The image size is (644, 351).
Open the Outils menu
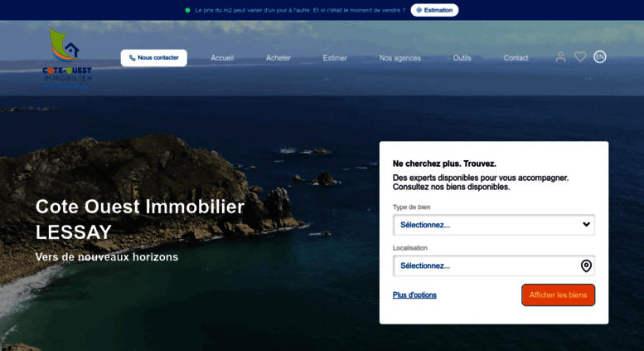pos(462,58)
